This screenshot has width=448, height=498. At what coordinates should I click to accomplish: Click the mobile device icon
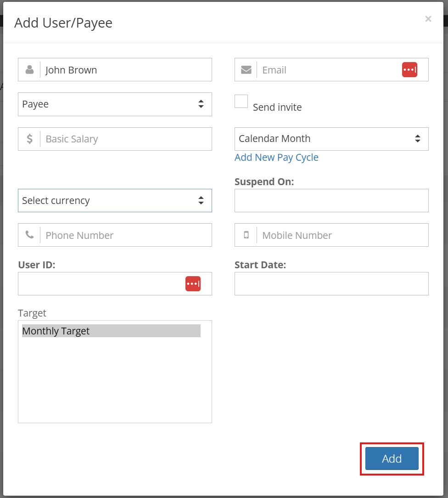(x=246, y=235)
